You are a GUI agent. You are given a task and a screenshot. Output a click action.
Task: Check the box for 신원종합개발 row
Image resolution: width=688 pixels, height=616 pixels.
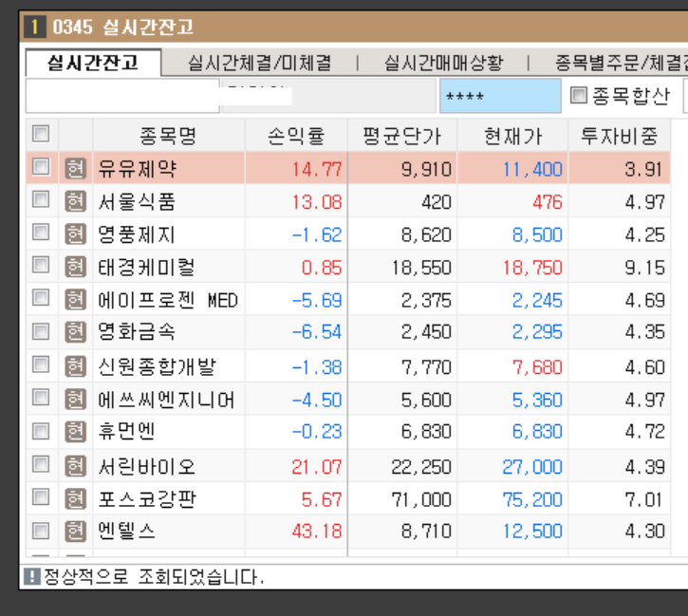pos(41,364)
